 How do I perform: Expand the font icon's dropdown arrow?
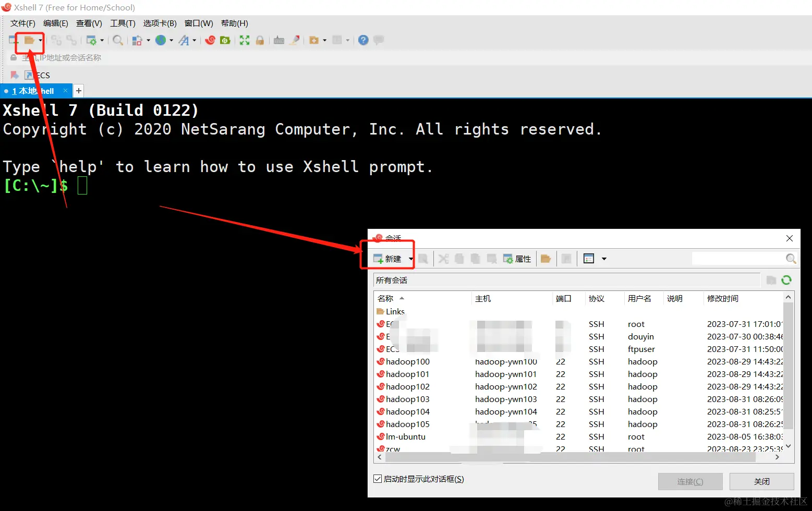pyautogui.click(x=194, y=40)
